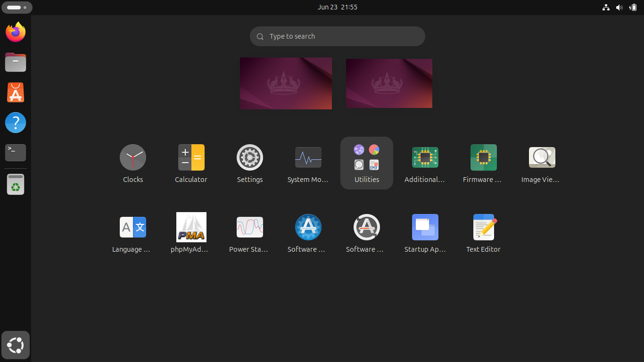
Task: Open the Trash in the dock
Action: pos(16,184)
